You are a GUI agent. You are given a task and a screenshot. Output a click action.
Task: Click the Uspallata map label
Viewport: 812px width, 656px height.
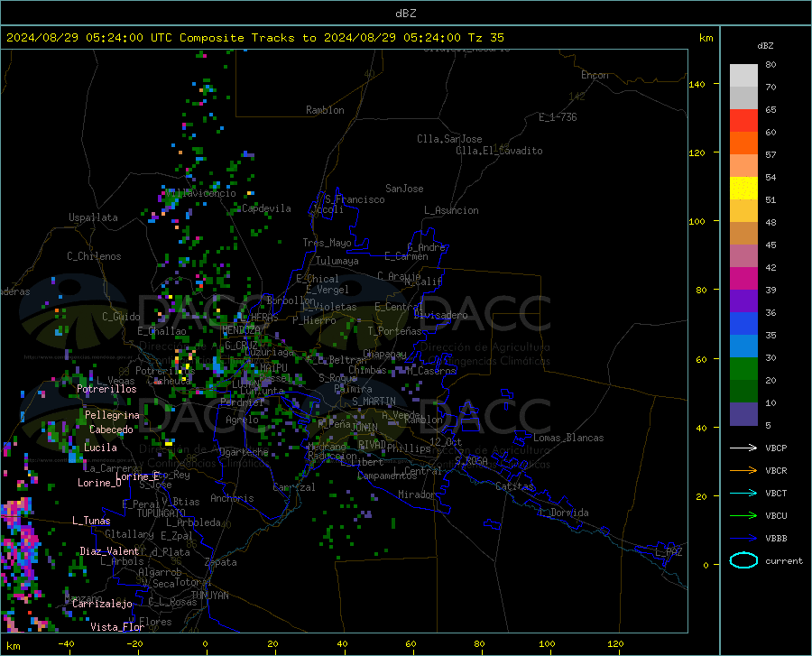pyautogui.click(x=93, y=217)
